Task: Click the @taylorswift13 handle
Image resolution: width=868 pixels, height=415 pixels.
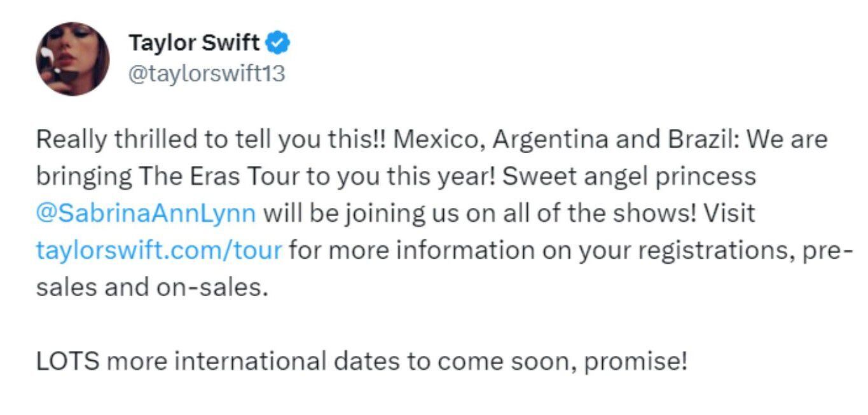Action: coord(207,74)
